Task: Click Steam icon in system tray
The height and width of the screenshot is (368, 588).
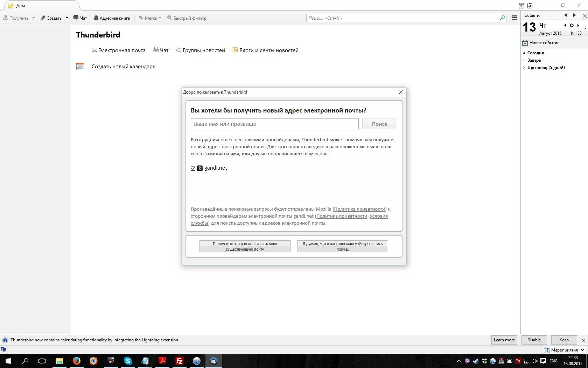Action: tap(476, 361)
